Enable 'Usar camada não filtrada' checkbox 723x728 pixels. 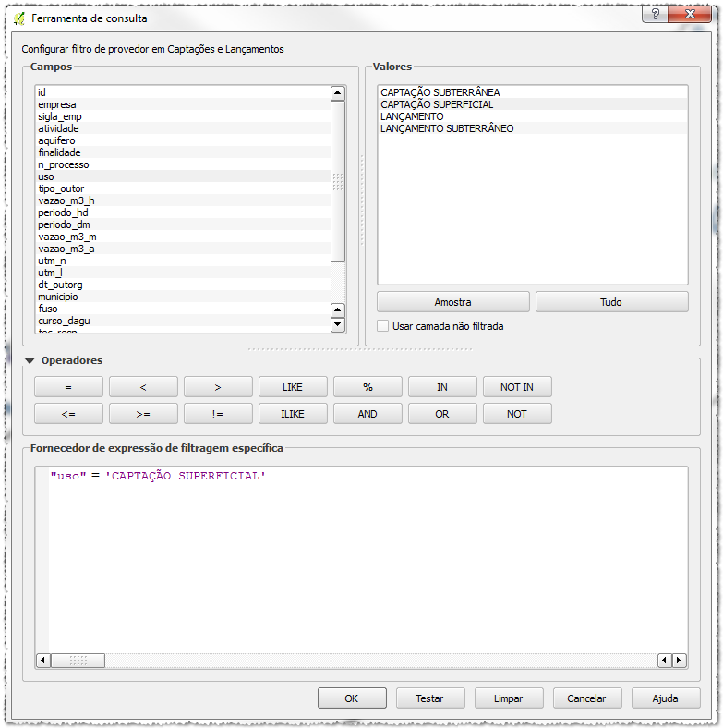click(383, 326)
